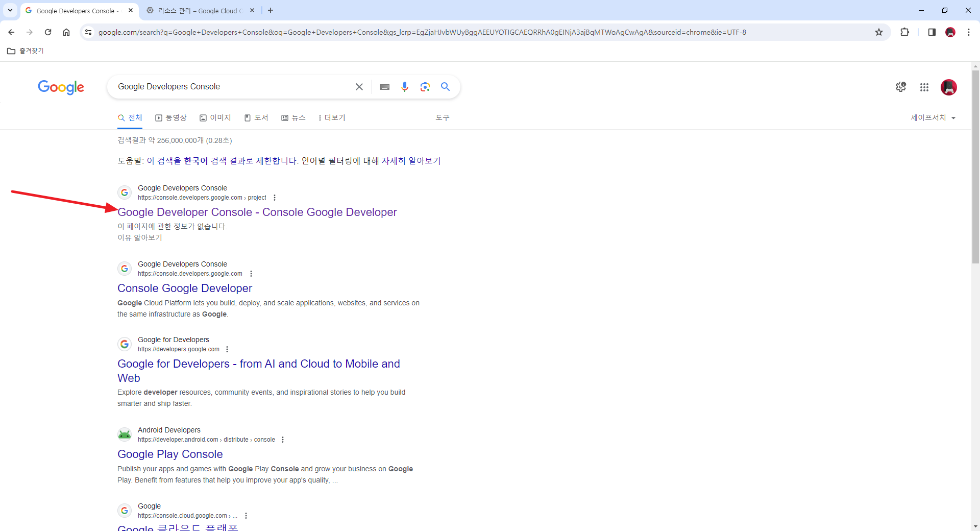Switch to the 이미지 results tab
Image resolution: width=980 pixels, height=531 pixels.
click(x=215, y=117)
